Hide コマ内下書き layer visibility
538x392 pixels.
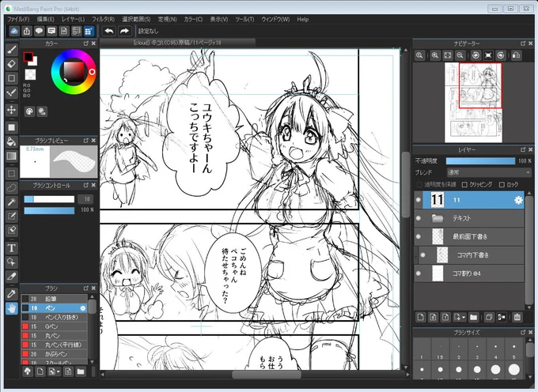pyautogui.click(x=422, y=255)
